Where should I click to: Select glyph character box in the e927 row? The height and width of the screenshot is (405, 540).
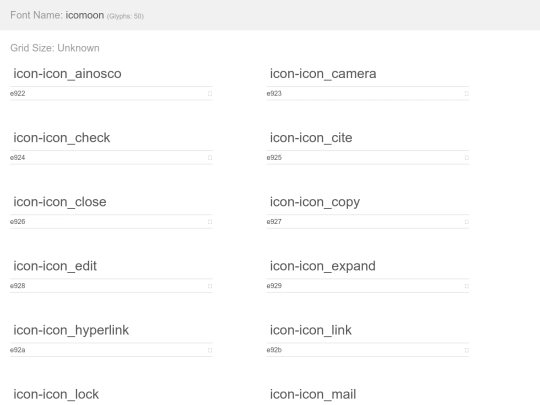tap(466, 222)
